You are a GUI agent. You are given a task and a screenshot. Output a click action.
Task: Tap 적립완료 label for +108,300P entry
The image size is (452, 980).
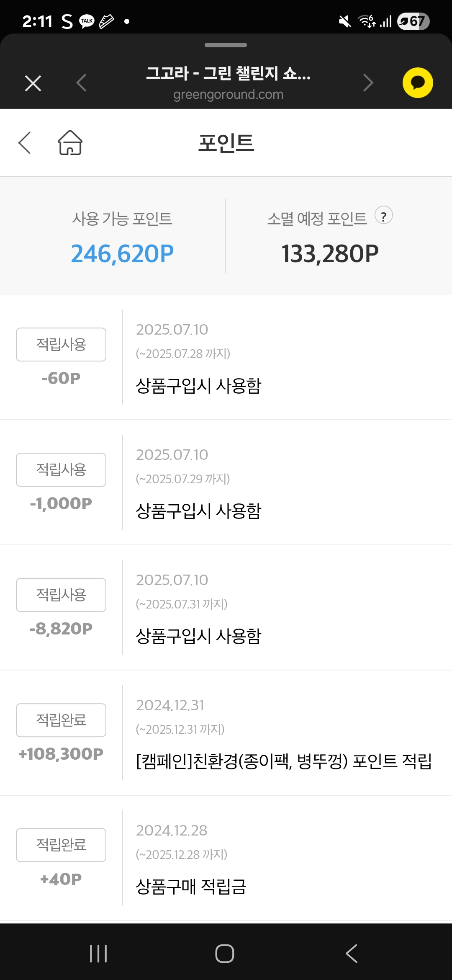coord(61,720)
